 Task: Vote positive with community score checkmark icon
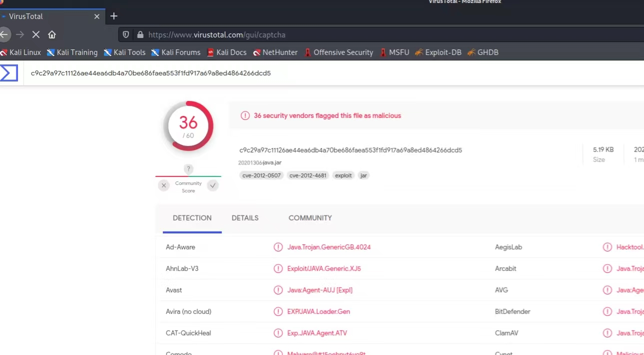[x=213, y=186]
